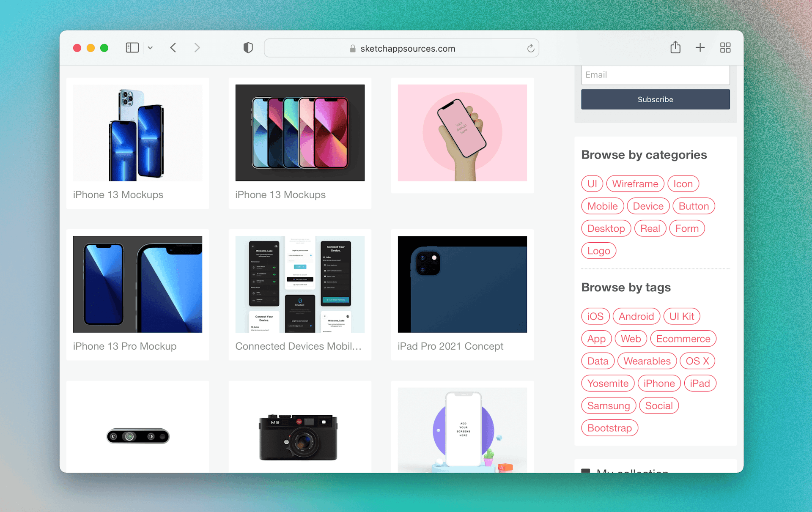Image resolution: width=812 pixels, height=512 pixels.
Task: Select the Mobile category tag
Action: pos(601,206)
